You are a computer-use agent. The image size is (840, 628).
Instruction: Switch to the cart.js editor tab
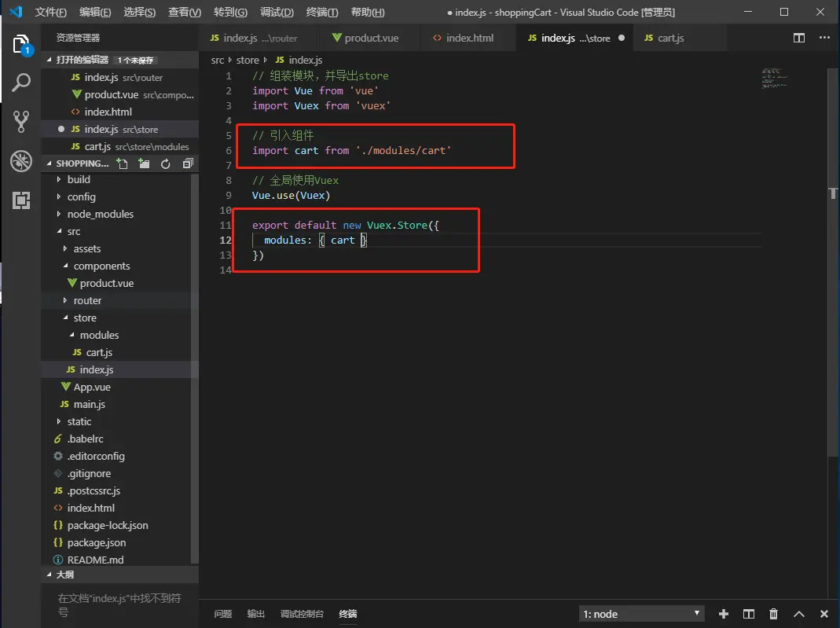tap(680, 38)
